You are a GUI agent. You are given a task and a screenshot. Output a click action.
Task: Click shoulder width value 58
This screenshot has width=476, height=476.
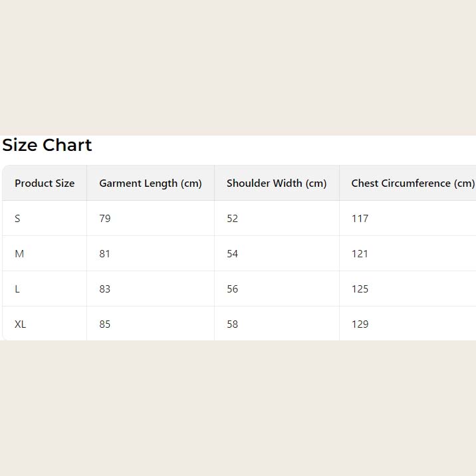232,324
